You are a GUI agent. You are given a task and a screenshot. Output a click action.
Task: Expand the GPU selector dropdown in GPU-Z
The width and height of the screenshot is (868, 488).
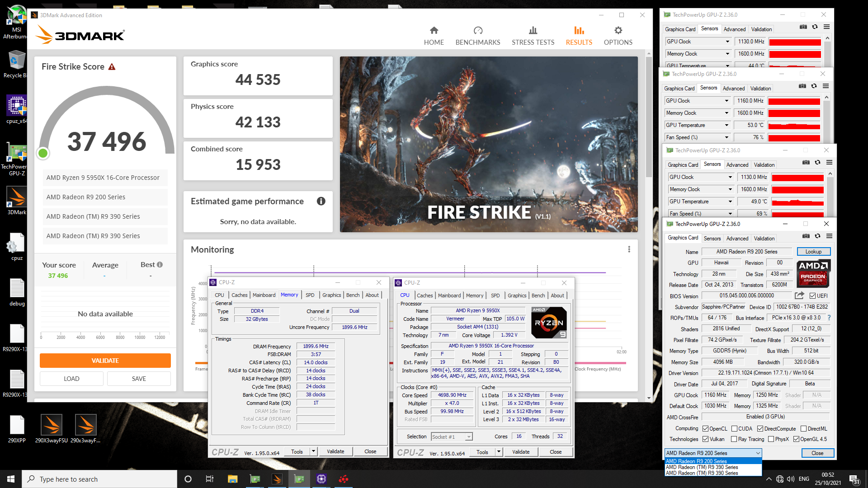758,453
